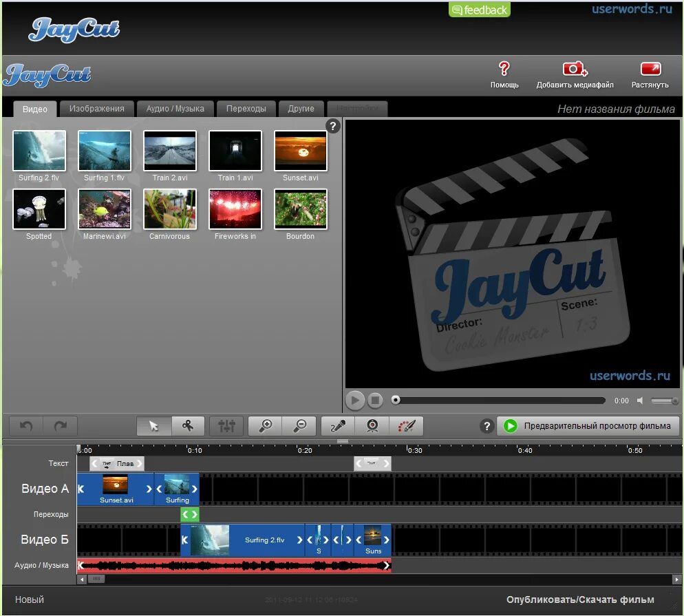Click timeline scrollbar right arrow
The height and width of the screenshot is (616, 684).
click(x=676, y=580)
